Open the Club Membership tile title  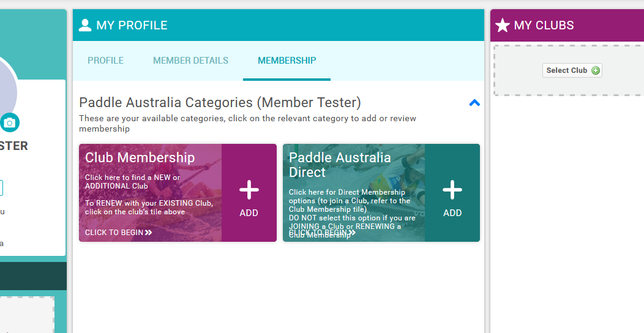140,157
